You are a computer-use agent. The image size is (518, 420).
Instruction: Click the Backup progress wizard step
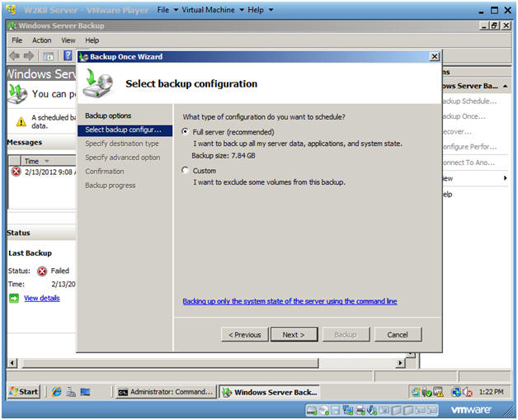pos(111,186)
